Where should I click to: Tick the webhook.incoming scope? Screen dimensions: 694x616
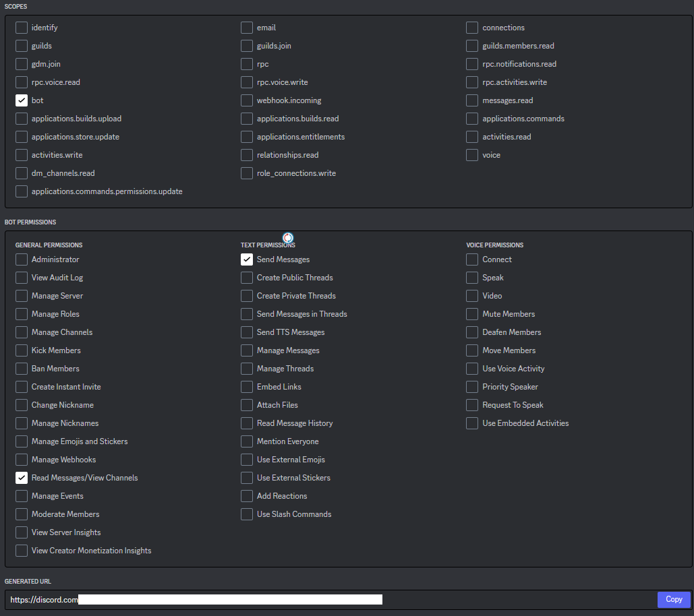(247, 100)
